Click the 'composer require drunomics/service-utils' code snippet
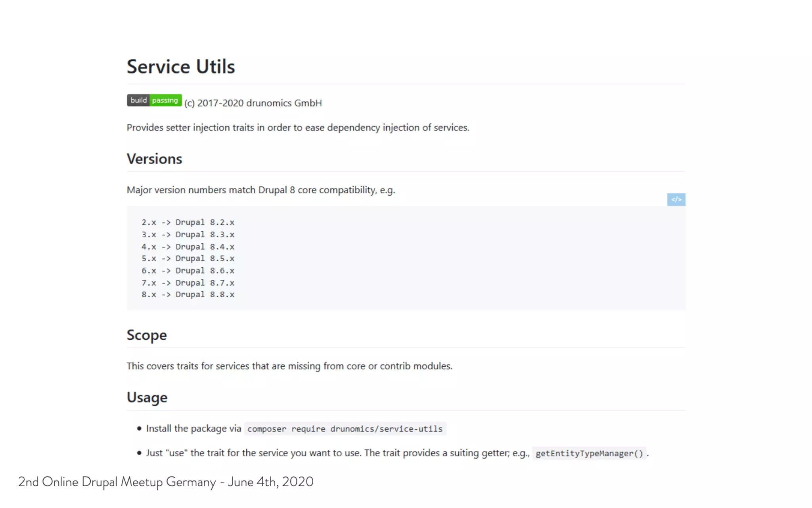 coord(345,429)
